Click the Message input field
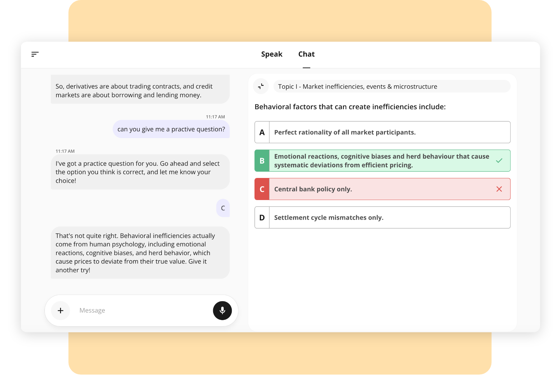The image size is (560, 392). [x=142, y=310]
